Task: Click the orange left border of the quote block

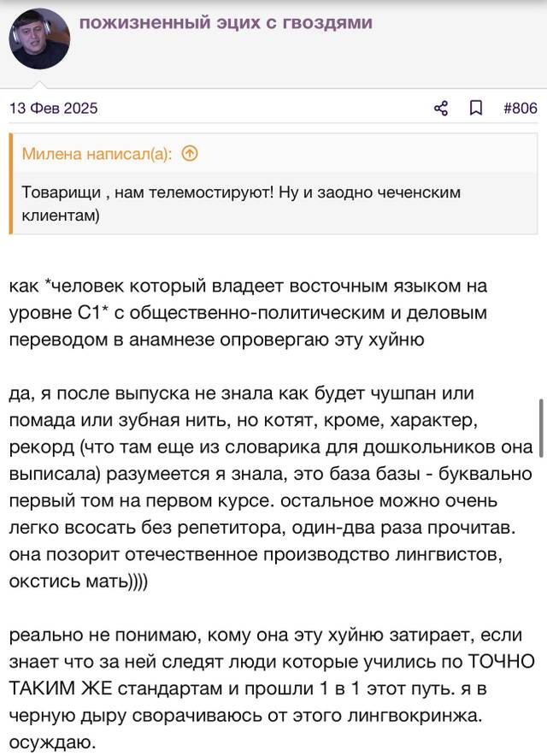Action: click(x=10, y=184)
